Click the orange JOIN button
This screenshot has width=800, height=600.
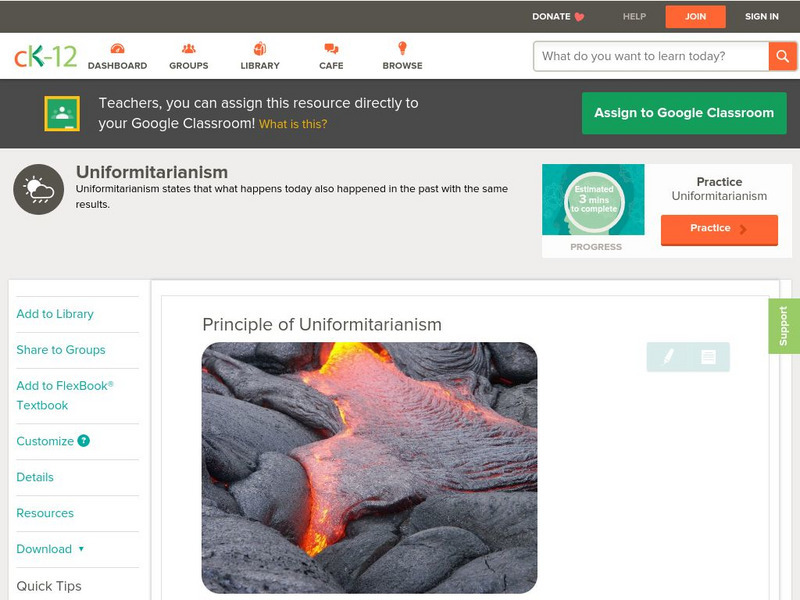click(x=695, y=17)
